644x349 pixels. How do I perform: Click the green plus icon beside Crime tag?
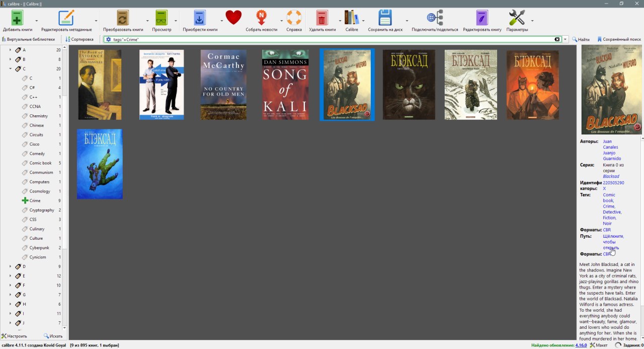(x=25, y=200)
